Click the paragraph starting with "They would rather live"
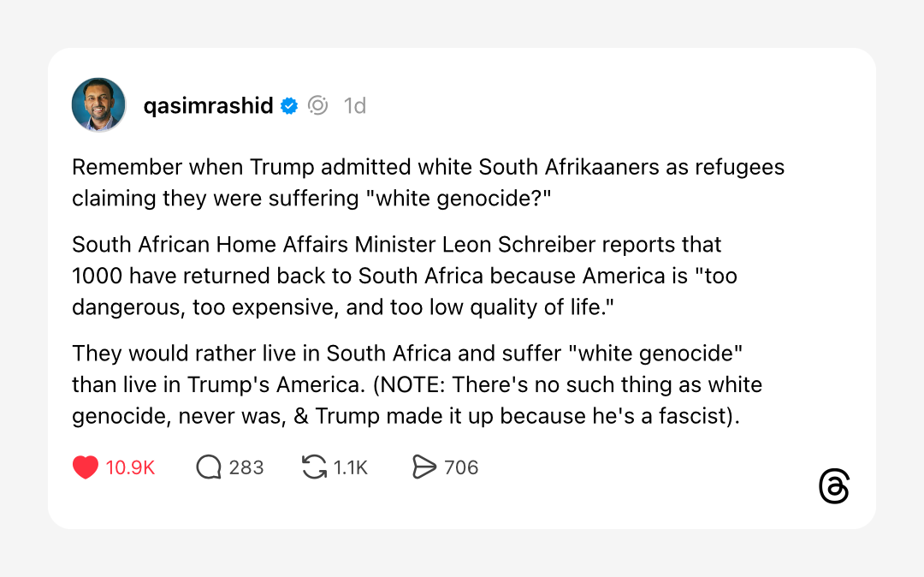 (x=416, y=384)
